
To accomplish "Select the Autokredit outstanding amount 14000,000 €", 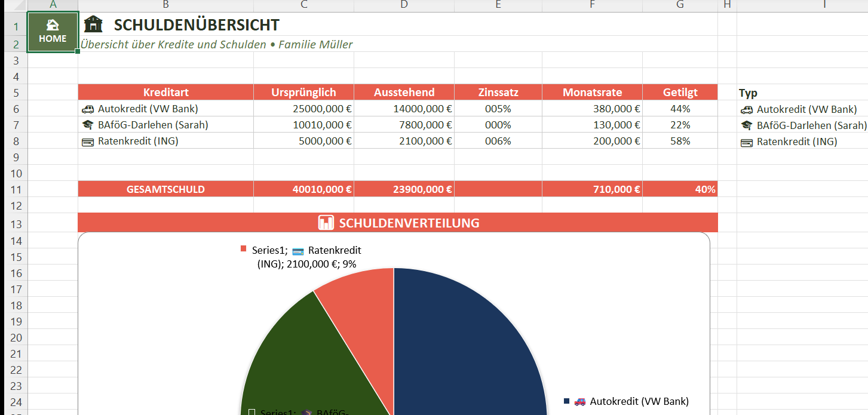I will (404, 109).
